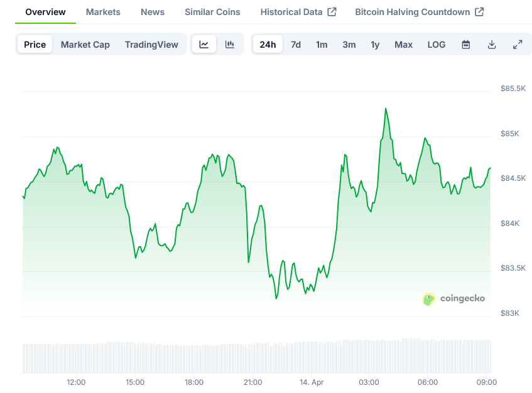The image size is (532, 393).
Task: Click the CoinGecko gecko logo watermark
Action: coord(429,299)
